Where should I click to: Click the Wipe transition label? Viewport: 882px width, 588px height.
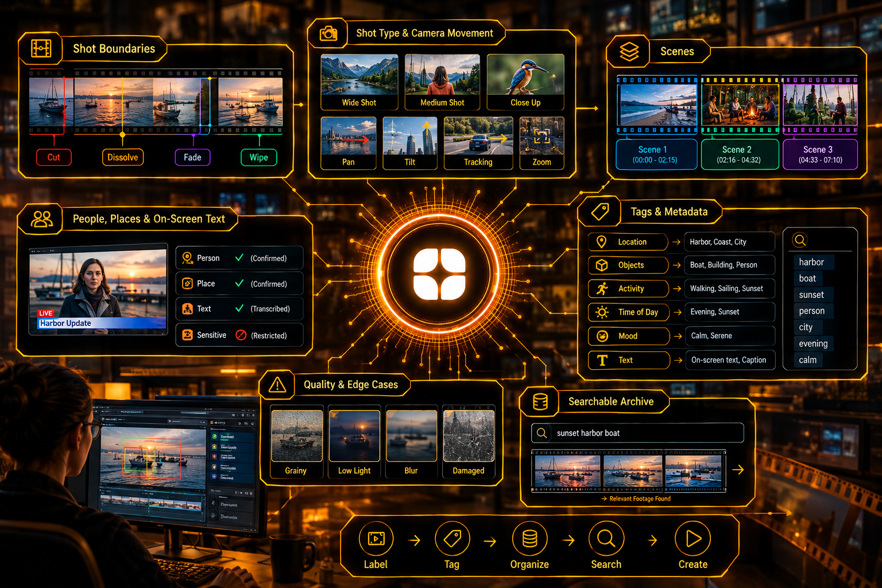pyautogui.click(x=259, y=157)
